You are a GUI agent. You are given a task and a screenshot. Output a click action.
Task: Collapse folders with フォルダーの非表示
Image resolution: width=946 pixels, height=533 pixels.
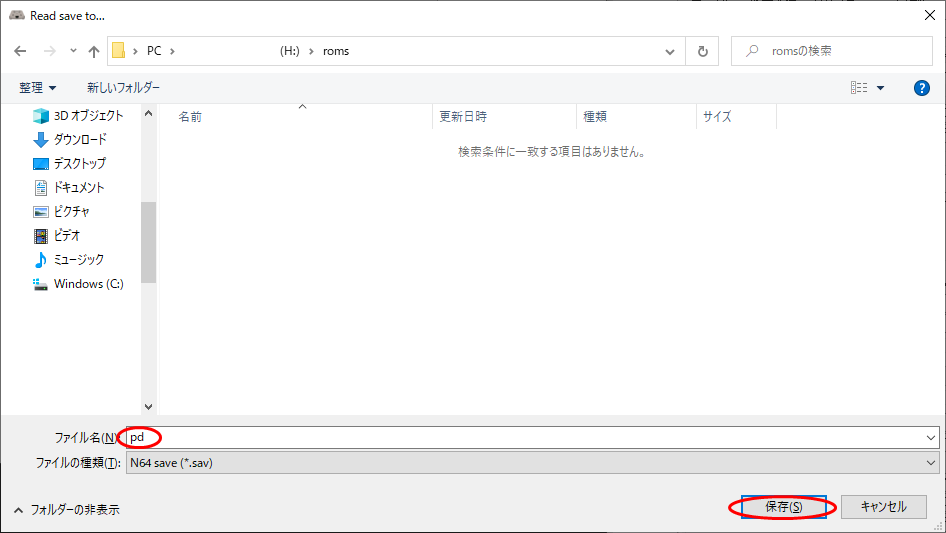pos(67,509)
